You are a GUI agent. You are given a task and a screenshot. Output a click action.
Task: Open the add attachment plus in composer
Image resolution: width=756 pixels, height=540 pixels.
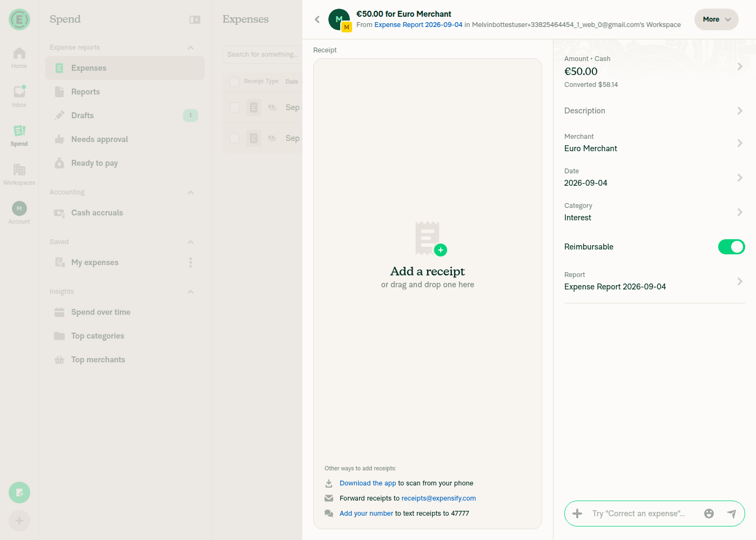point(577,514)
